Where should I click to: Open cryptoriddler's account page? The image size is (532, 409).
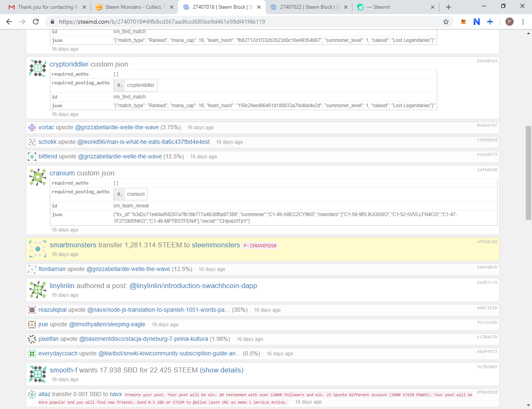coord(69,64)
